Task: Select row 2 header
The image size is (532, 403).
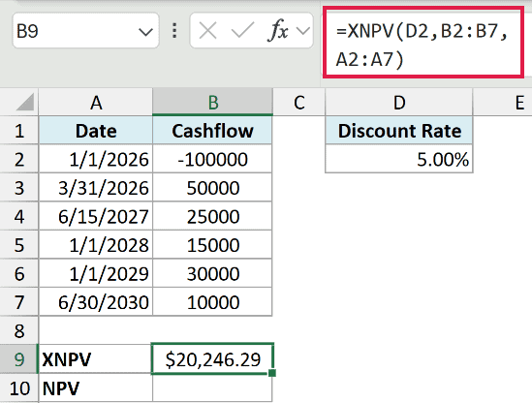Action: coord(19,159)
